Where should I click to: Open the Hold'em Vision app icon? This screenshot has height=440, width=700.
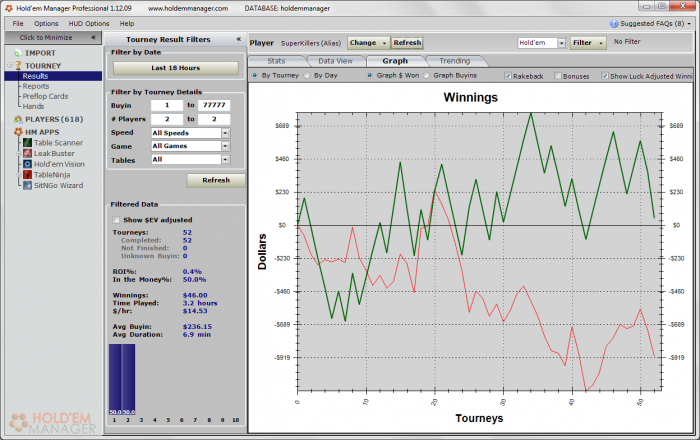point(28,164)
